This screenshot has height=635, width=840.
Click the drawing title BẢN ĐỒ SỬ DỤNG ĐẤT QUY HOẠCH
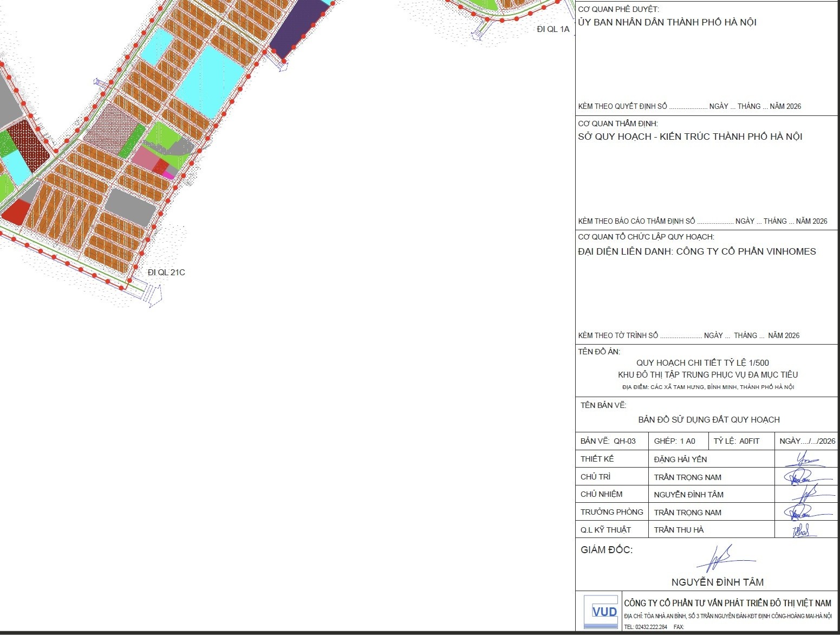[x=708, y=420]
